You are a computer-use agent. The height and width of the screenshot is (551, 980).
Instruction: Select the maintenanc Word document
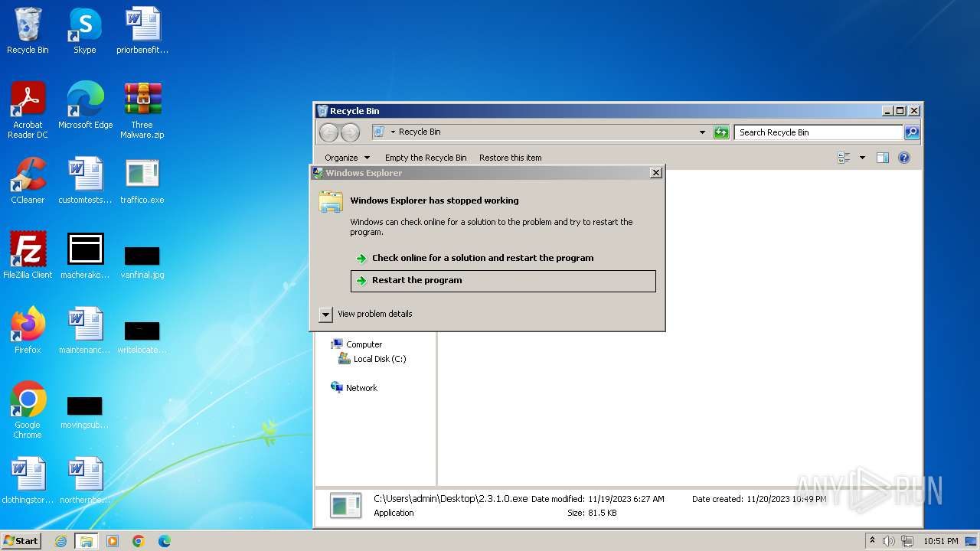click(85, 331)
